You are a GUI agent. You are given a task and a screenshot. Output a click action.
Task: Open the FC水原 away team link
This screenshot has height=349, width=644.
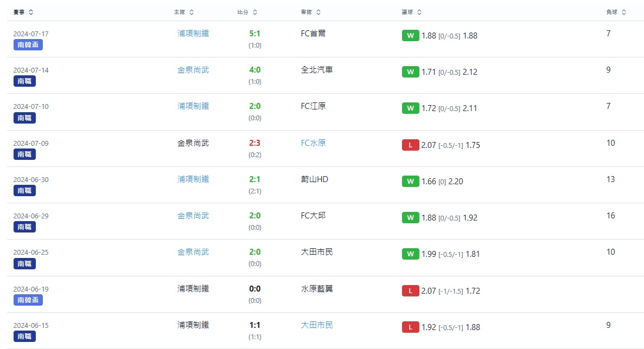pyautogui.click(x=314, y=143)
